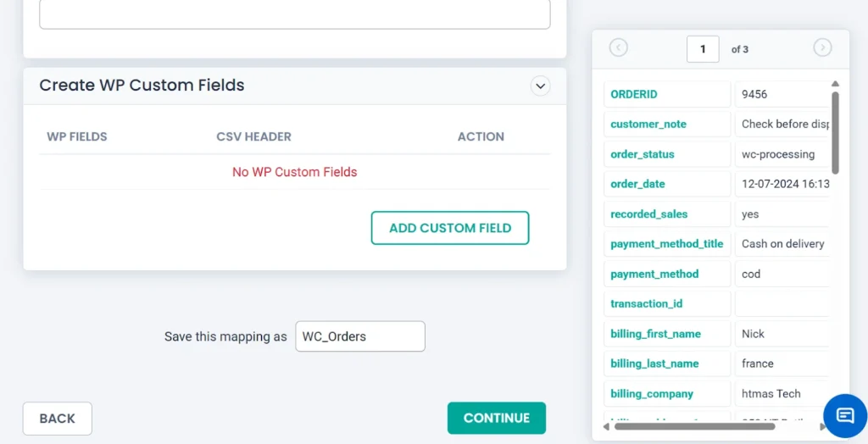This screenshot has width=868, height=444.
Task: Select the payment_method_title field label
Action: click(667, 244)
